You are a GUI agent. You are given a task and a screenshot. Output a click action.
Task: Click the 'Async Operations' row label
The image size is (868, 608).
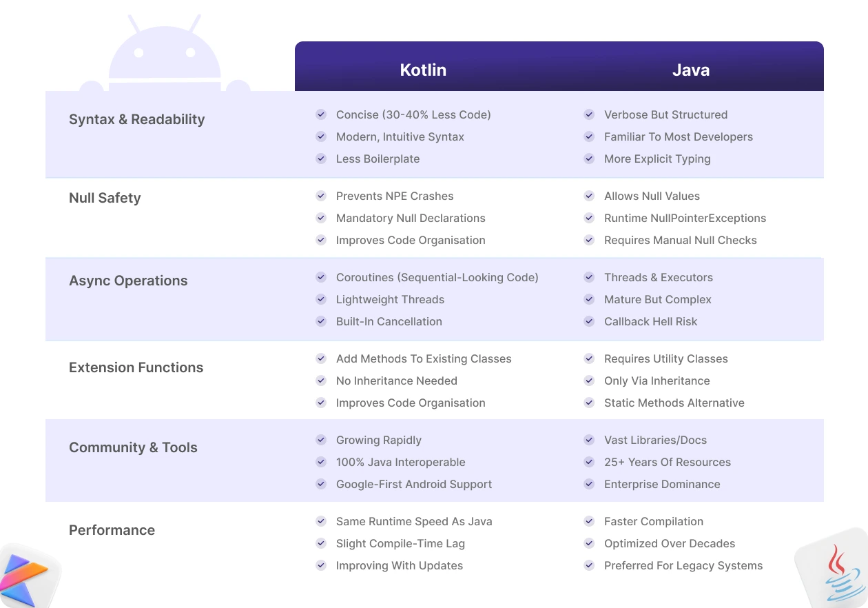point(128,281)
